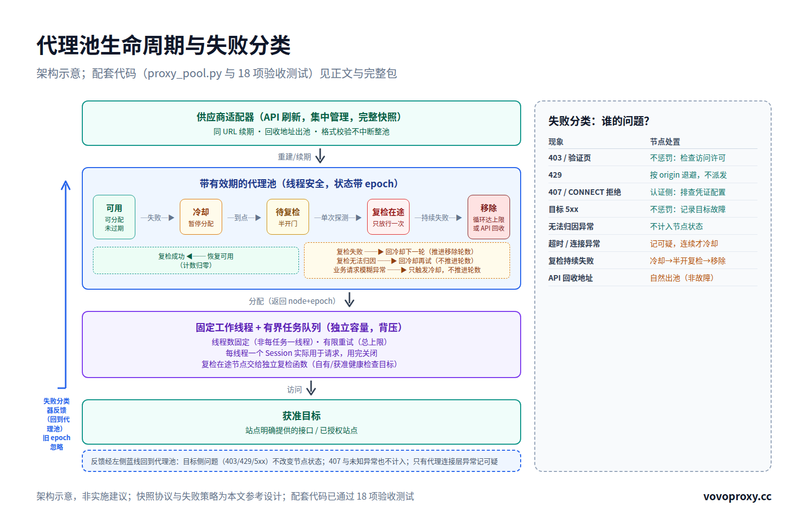Select the label "业务请求模糊异常"
Viewport: 808px width, 532px height.
tap(360, 270)
